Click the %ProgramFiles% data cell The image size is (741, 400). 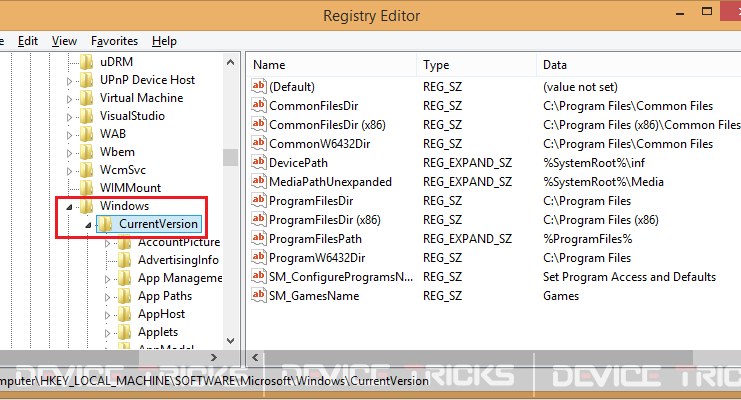[587, 239]
